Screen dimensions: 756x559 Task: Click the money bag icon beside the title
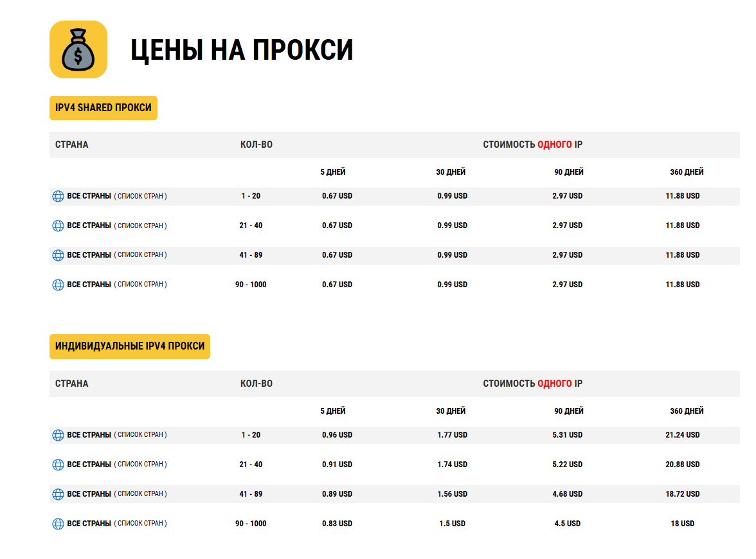78,49
